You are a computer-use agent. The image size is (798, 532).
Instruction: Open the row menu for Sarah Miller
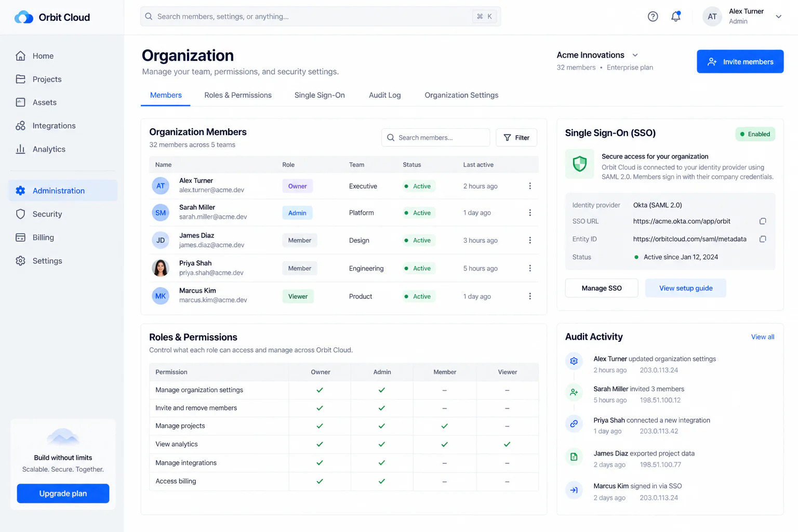(x=530, y=212)
